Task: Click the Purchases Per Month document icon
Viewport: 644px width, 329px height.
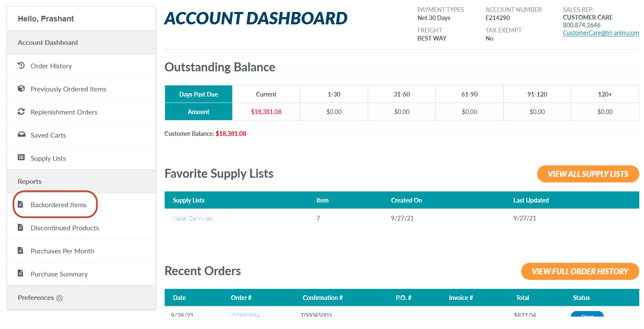Action: (x=21, y=251)
